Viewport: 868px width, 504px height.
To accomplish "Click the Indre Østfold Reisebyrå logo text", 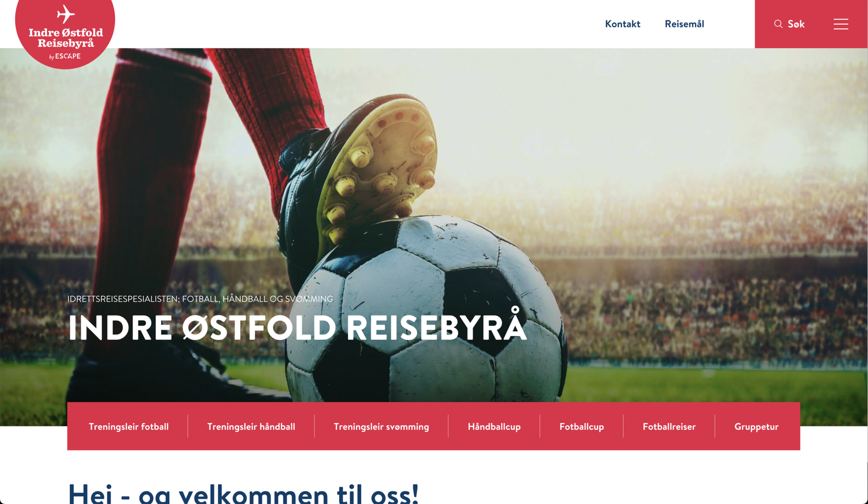I will 66,38.
